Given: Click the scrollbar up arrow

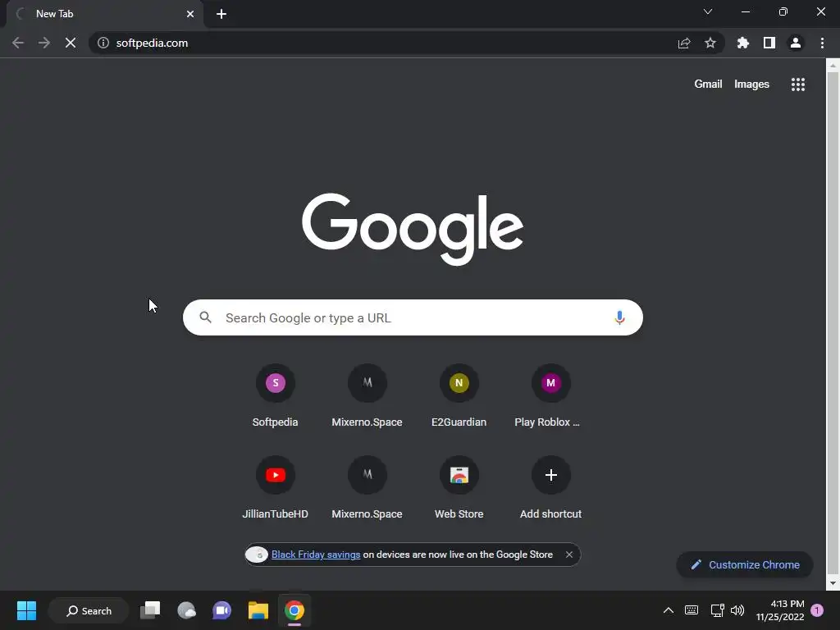Looking at the screenshot, I should pos(833,66).
